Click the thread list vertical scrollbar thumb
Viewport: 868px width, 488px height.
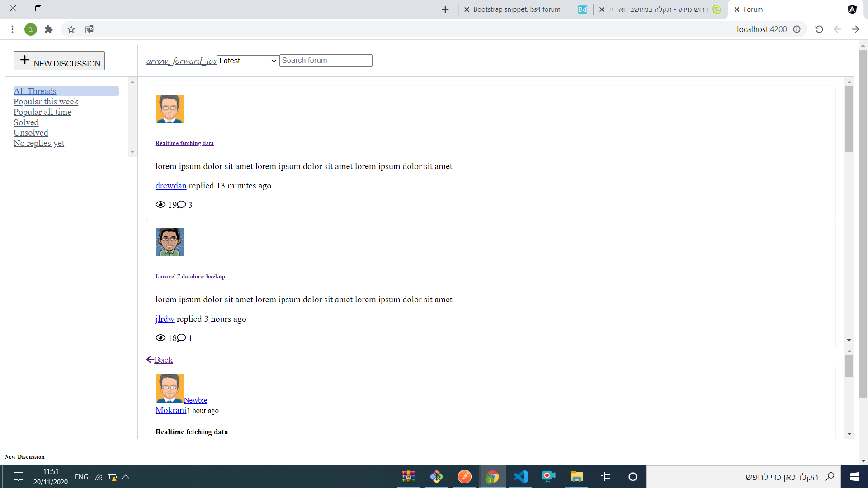[849, 119]
